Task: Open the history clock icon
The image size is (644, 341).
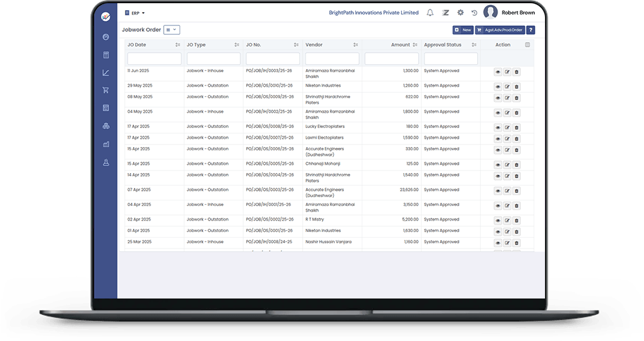Action: [475, 13]
